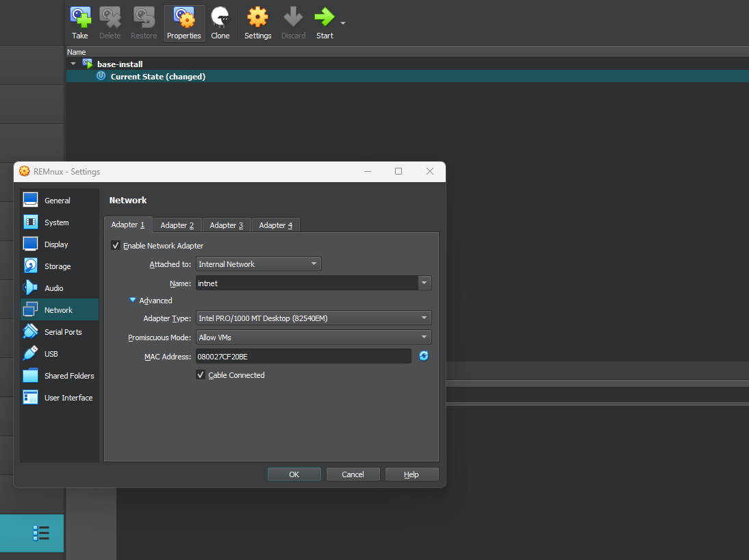Image resolution: width=749 pixels, height=560 pixels.
Task: Toggle the Cable Connected checkbox
Action: [x=201, y=375]
